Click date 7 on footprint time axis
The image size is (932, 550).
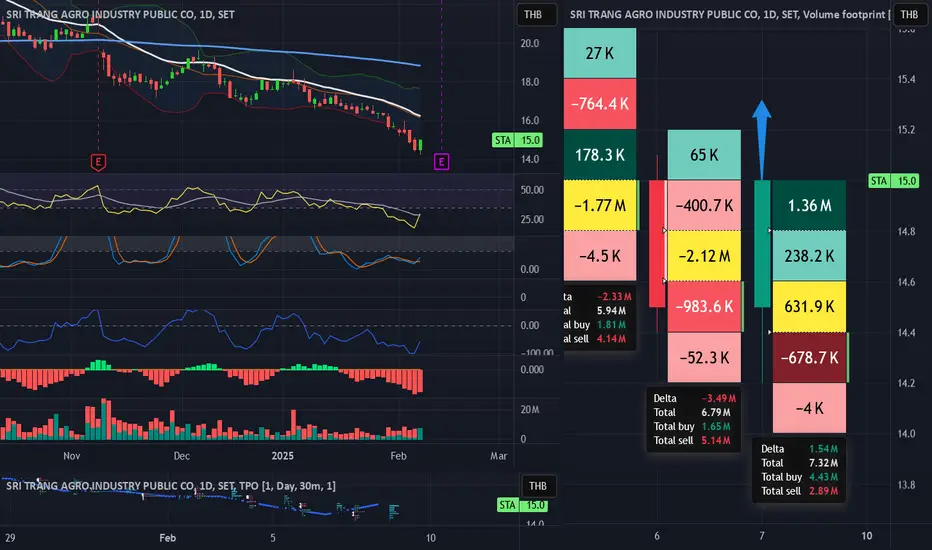click(x=761, y=536)
